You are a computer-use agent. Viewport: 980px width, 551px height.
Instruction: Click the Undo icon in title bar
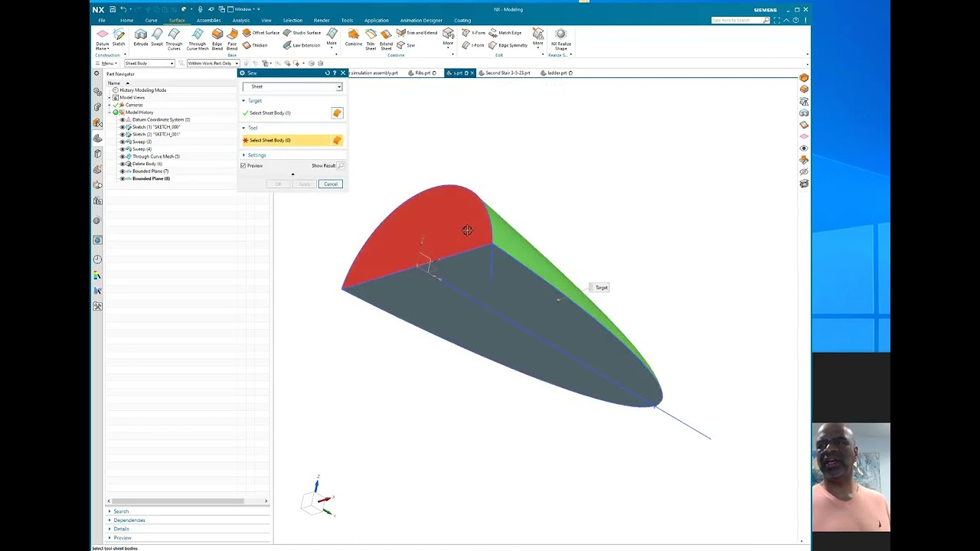pos(122,9)
